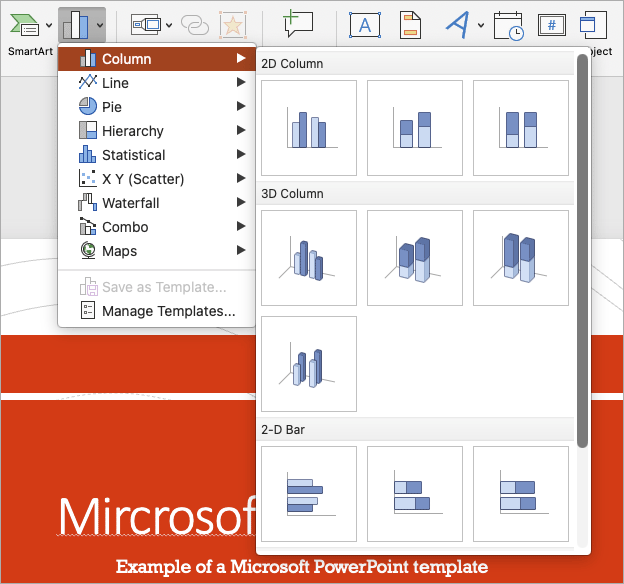Click the chart gallery vertical scrollbar

point(582,251)
